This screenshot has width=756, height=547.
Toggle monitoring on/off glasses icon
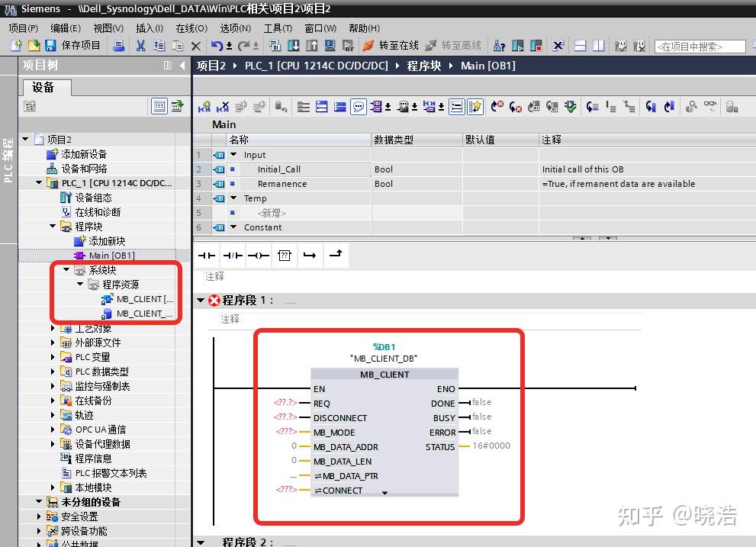click(x=710, y=105)
